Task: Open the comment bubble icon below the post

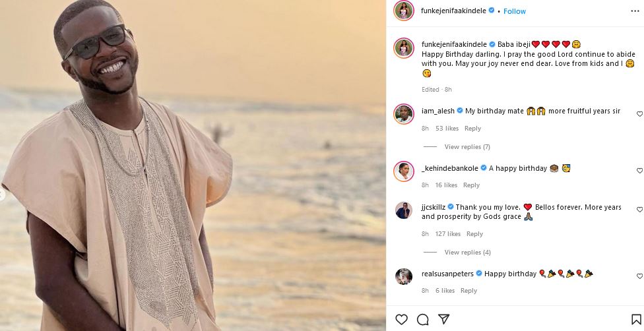Action: [x=423, y=320]
